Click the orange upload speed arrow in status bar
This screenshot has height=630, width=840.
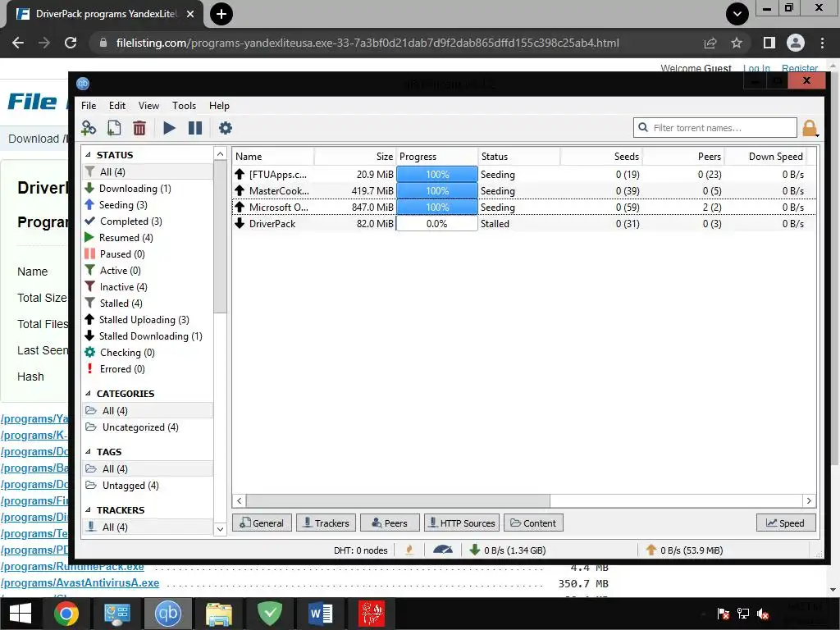[x=651, y=550]
